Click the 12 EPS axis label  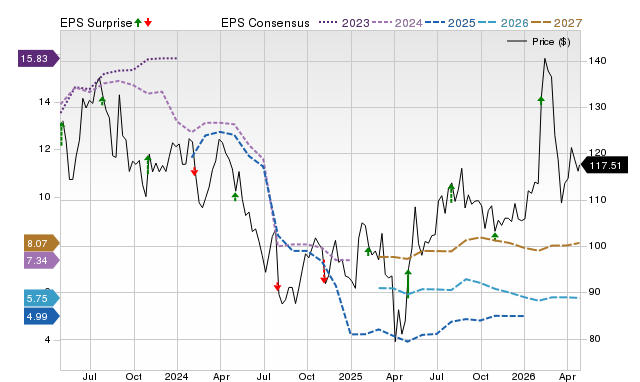pos(45,149)
